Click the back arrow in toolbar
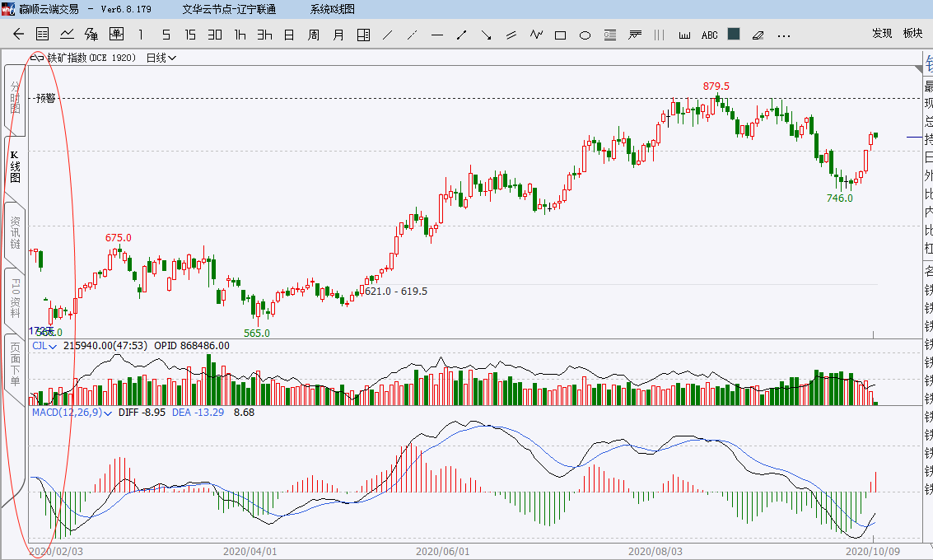This screenshot has height=560, width=933. point(18,35)
